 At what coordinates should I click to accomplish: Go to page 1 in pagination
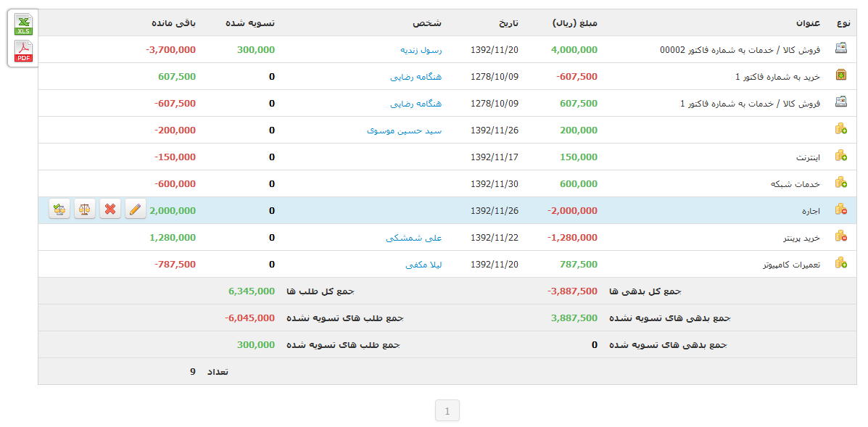point(447,411)
